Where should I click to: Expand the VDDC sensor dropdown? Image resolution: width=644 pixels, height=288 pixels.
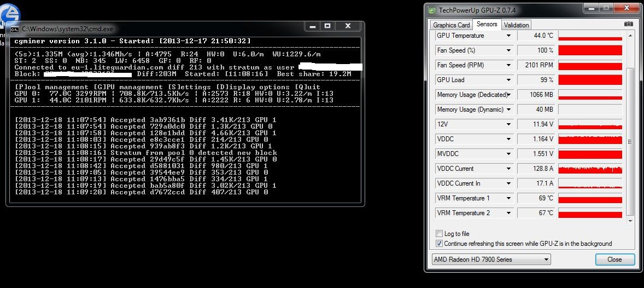coord(508,139)
